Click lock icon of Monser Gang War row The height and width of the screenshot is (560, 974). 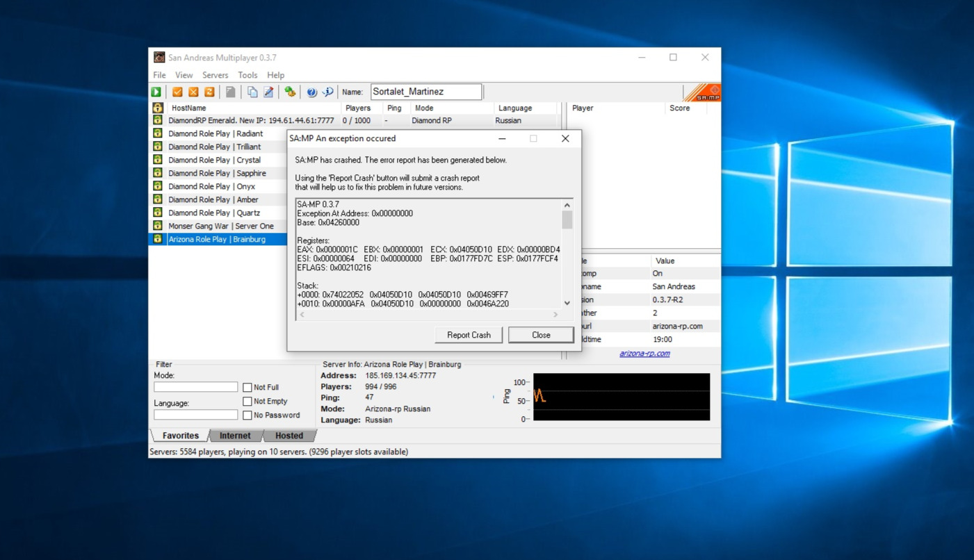pyautogui.click(x=158, y=226)
